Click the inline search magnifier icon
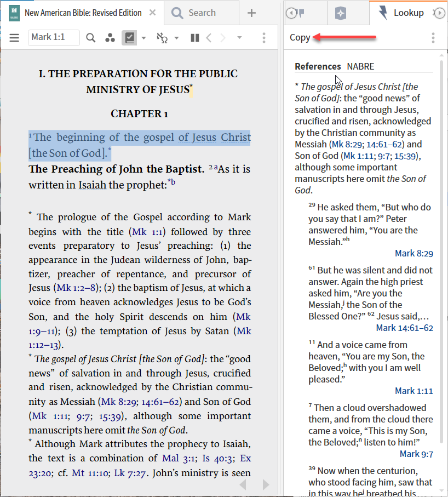Image resolution: width=448 pixels, height=497 pixels. [90, 38]
